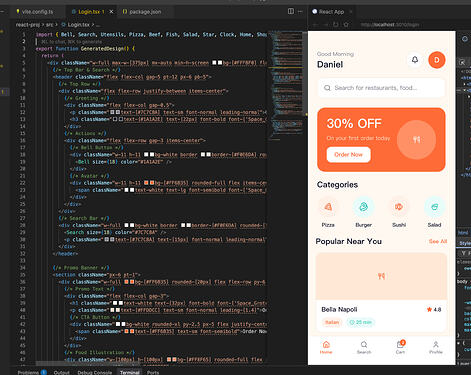Click the export function GeneratedDesign line
This screenshot has width=471, height=375.
tap(85, 49)
